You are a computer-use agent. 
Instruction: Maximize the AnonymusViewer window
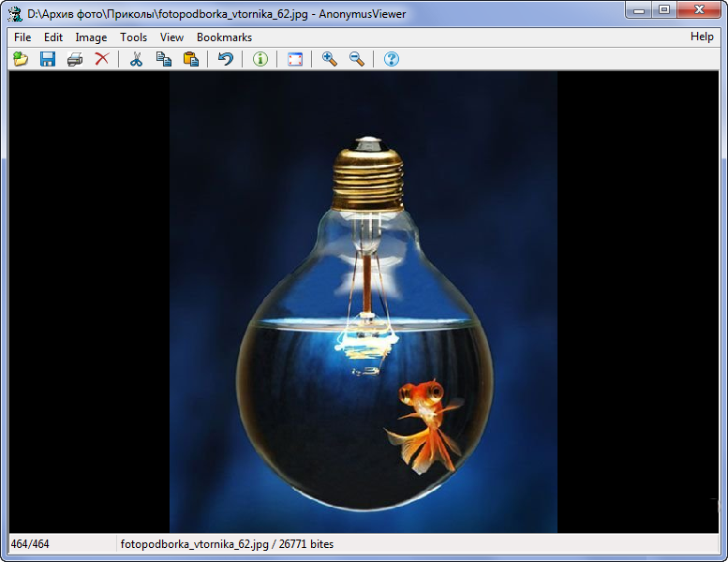click(664, 9)
